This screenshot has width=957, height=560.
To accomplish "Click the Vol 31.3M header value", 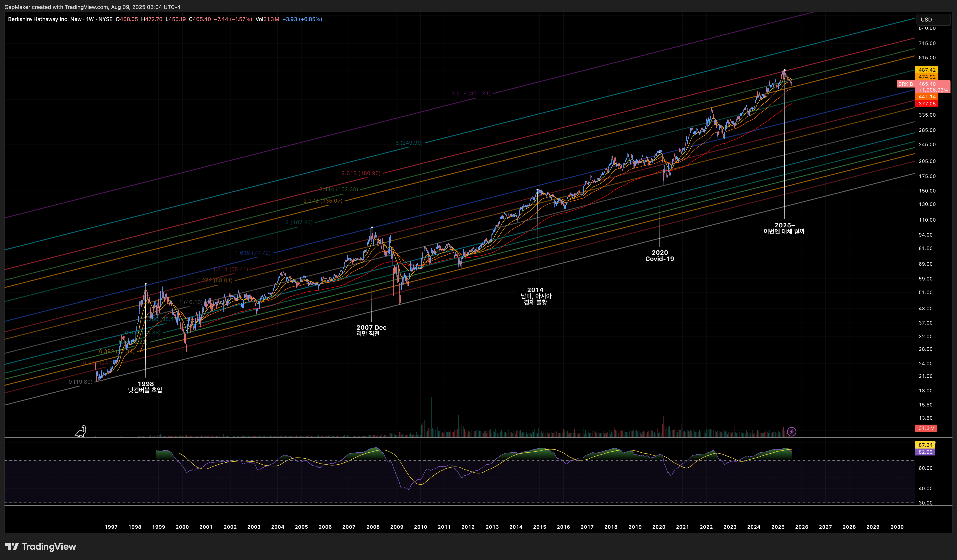I will (267, 19).
